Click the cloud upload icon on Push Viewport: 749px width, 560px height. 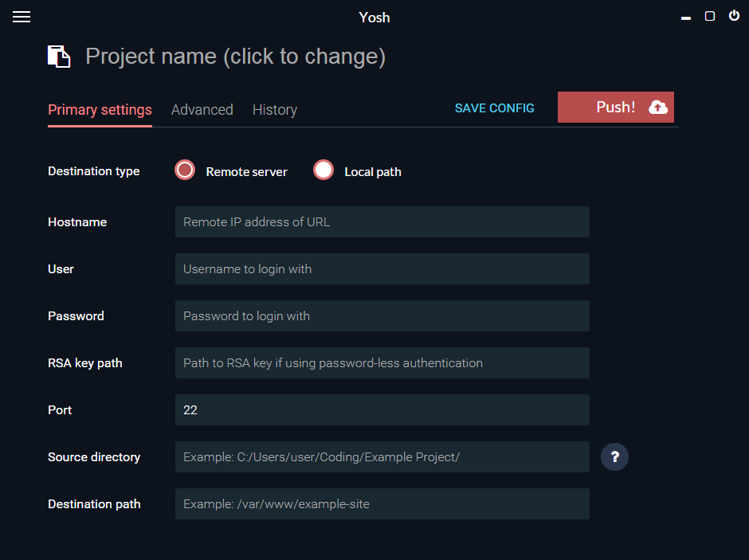(x=657, y=108)
